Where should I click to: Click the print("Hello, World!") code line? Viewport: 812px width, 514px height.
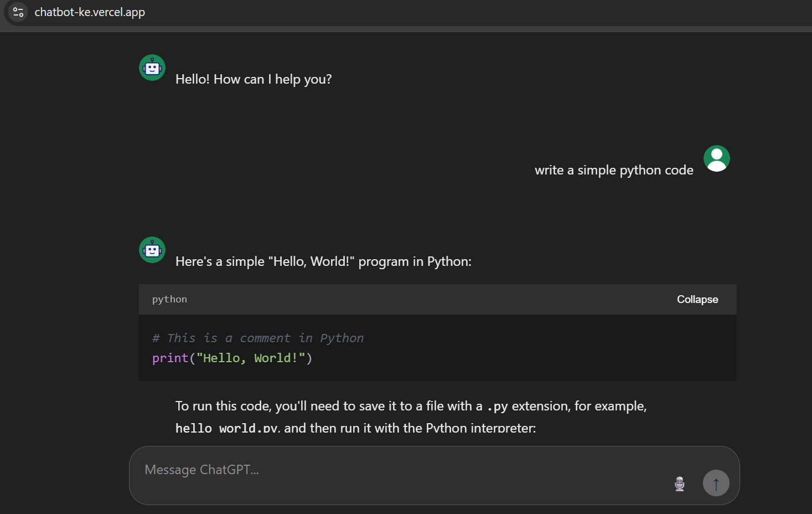[232, 358]
